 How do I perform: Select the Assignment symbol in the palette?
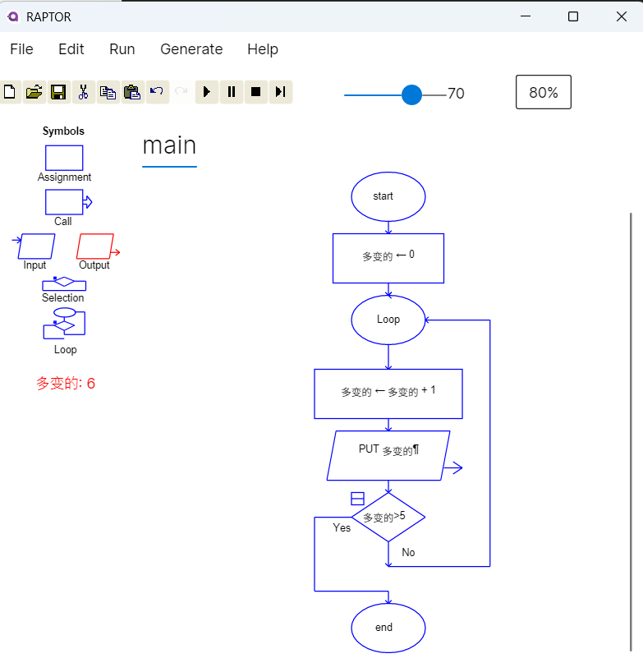tap(64, 158)
